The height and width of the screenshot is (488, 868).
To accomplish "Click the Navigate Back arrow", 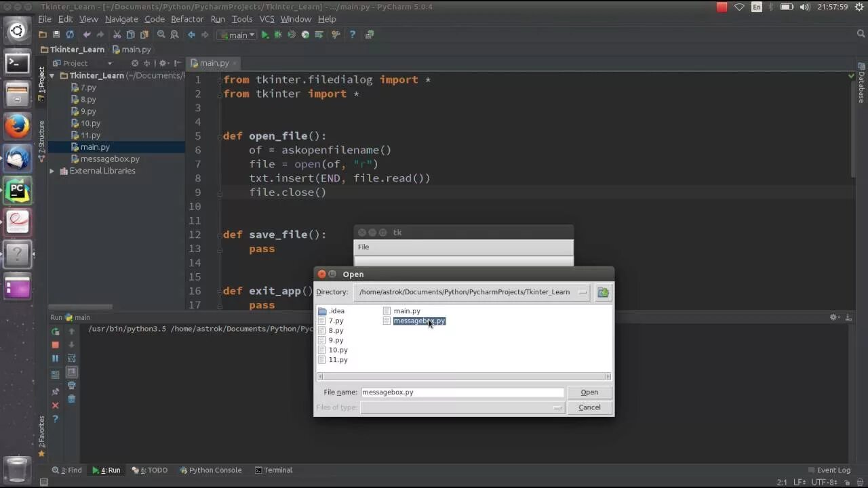I will pyautogui.click(x=191, y=35).
